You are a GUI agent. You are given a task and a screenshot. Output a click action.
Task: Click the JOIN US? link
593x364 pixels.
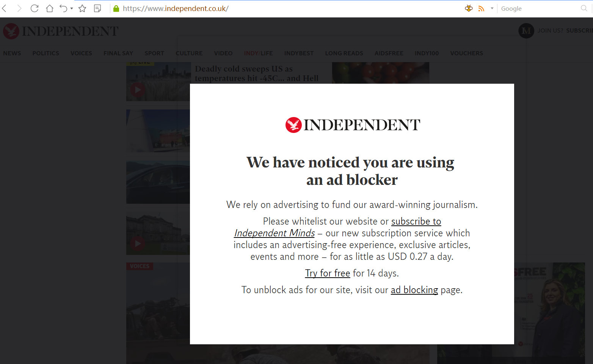(x=550, y=31)
